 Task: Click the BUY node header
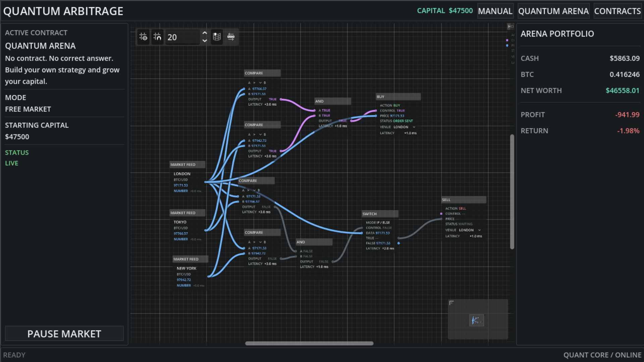click(398, 97)
